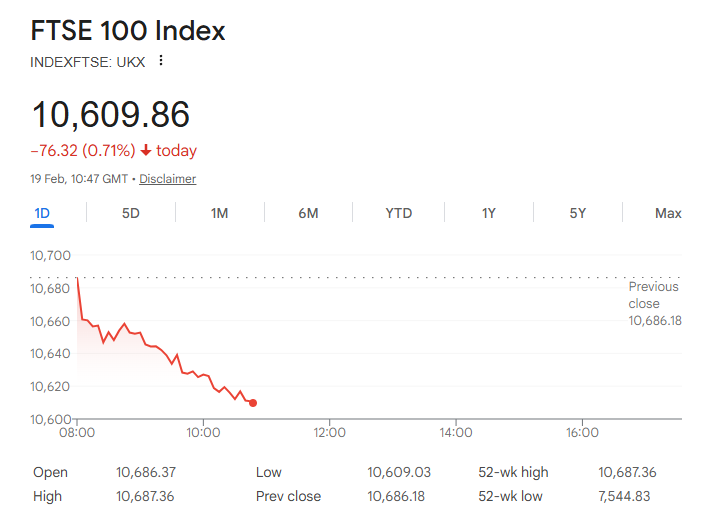This screenshot has height=524, width=702.
Task: Choose the Max time range tab
Action: pos(668,213)
